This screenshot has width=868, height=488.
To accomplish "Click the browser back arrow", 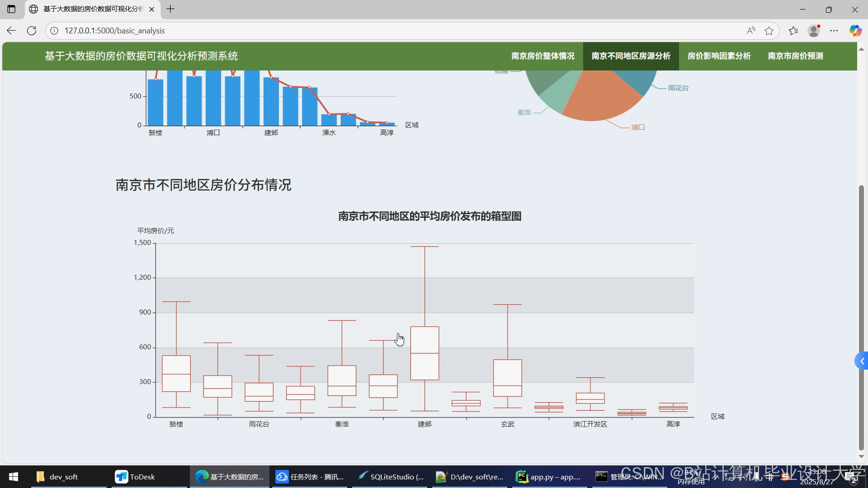I will pos(11,31).
